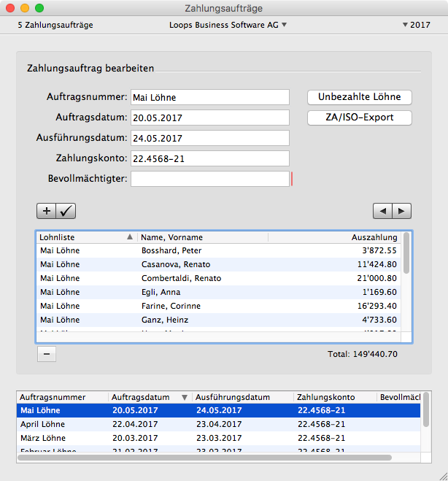Click the Name, Vorname column header
This screenshot has height=481, width=448.
203,237
